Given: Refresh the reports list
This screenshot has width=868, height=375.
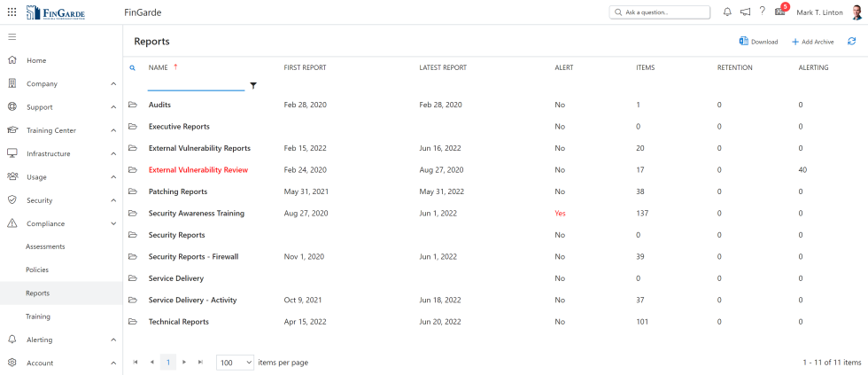Looking at the screenshot, I should [x=851, y=42].
